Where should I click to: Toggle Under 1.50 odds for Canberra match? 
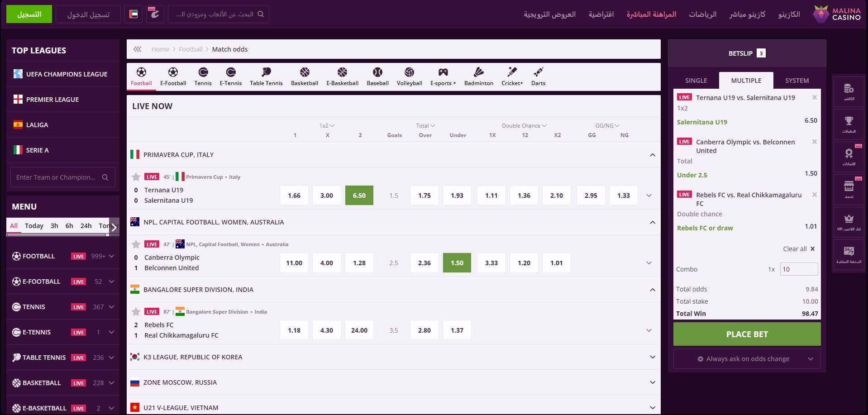coord(457,263)
